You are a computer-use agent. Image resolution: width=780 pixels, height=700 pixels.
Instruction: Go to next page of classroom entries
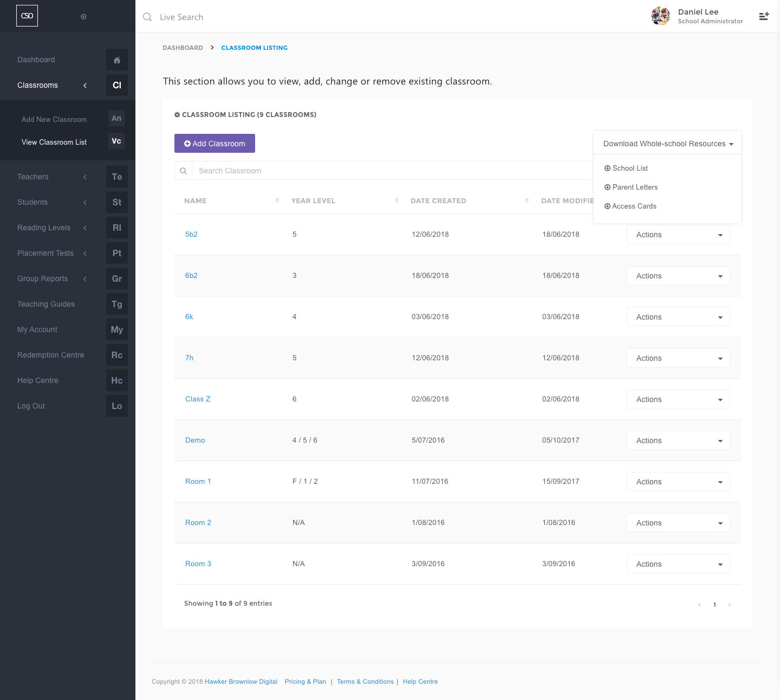point(730,605)
